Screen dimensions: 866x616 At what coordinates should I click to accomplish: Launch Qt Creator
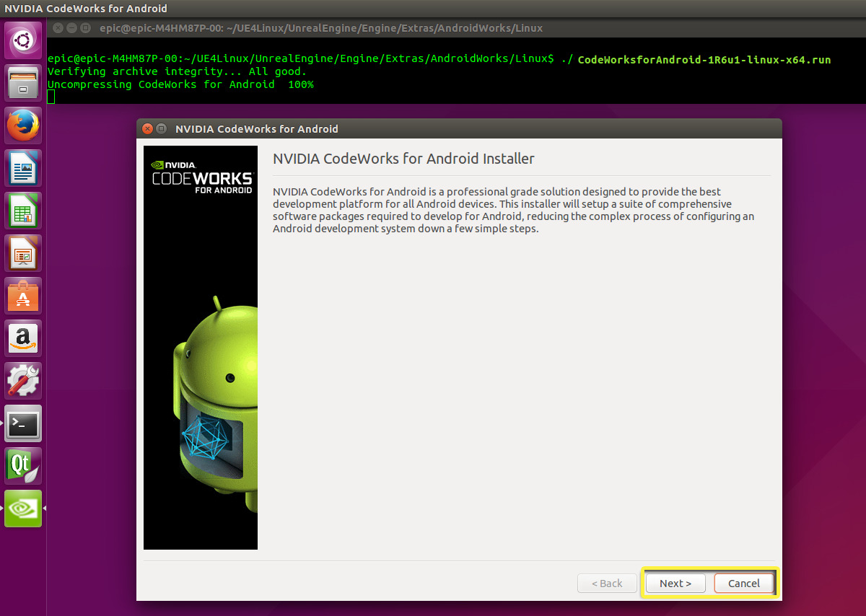tap(22, 465)
